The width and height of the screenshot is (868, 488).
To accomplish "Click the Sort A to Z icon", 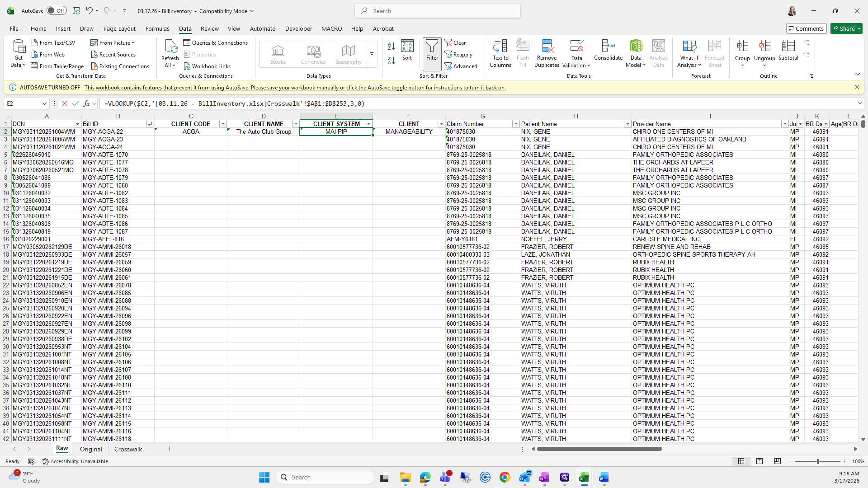I will pyautogui.click(x=392, y=46).
